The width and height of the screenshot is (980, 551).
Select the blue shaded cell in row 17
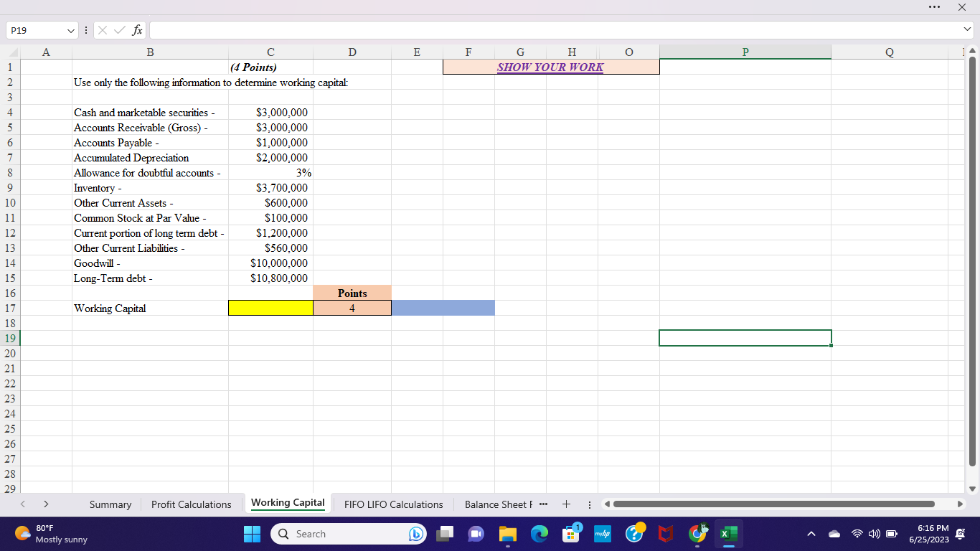click(x=443, y=308)
